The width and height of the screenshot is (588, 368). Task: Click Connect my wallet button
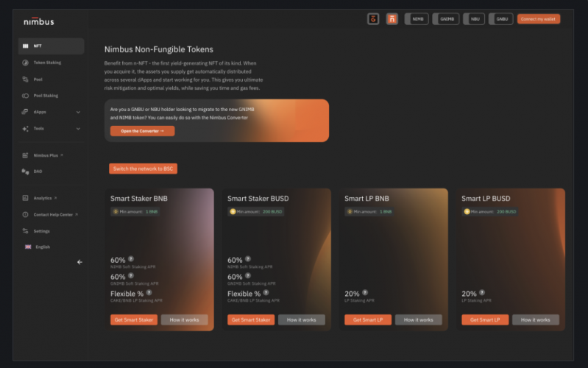[539, 18]
